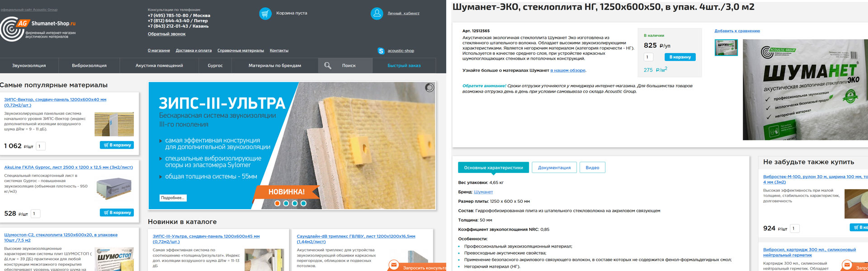This screenshot has width=868, height=271.
Task: Click the circular banner control icon
Action: click(x=429, y=88)
